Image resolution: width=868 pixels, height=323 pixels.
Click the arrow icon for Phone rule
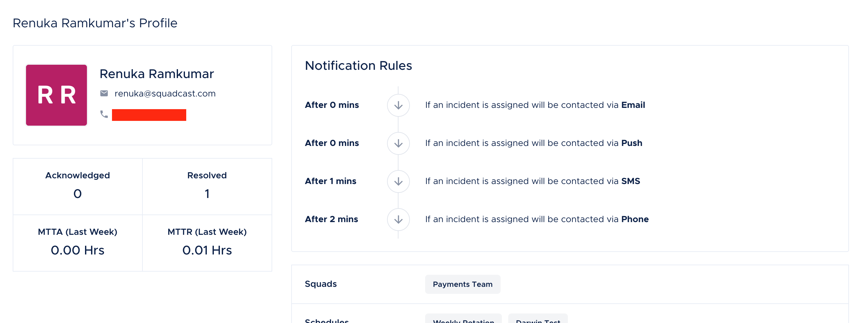coord(398,220)
